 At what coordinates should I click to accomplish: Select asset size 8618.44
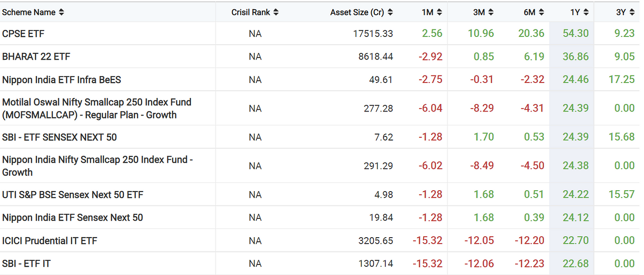[x=376, y=57]
